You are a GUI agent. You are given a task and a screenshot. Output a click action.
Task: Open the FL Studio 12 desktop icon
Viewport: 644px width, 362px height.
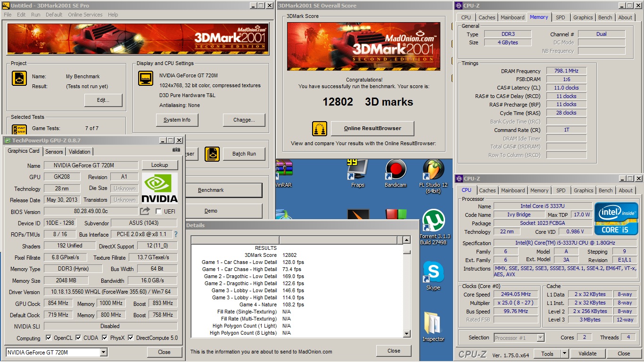tap(433, 176)
